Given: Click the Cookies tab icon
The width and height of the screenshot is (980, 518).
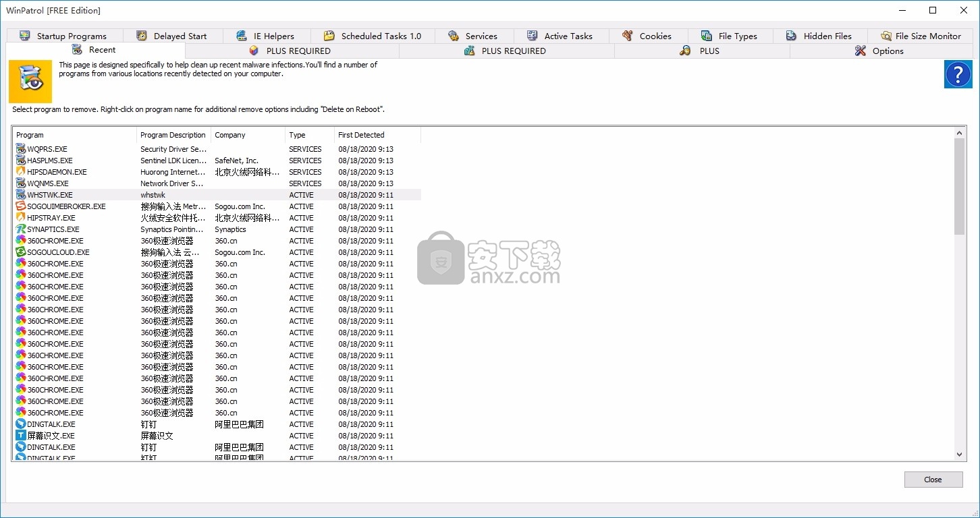Looking at the screenshot, I should [628, 36].
